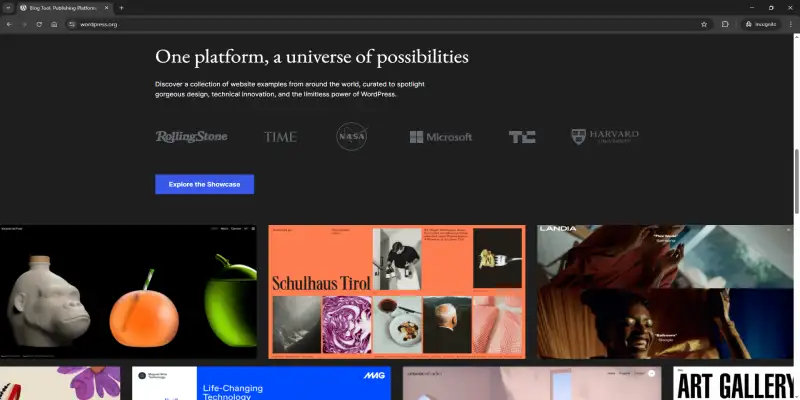The width and height of the screenshot is (800, 400).
Task: Open the Schulhaus Tirol showcase thumbnail
Action: click(396, 291)
